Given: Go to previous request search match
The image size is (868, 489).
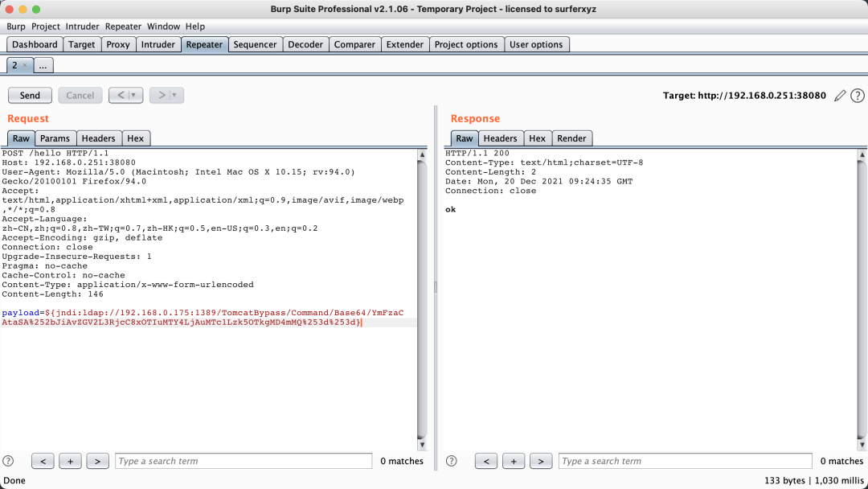Looking at the screenshot, I should tap(43, 461).
